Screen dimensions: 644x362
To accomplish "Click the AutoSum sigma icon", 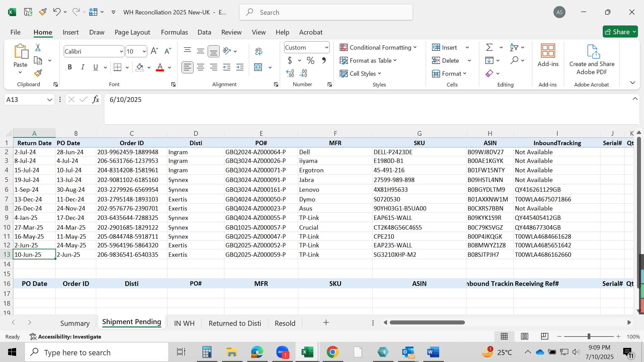I will (489, 47).
